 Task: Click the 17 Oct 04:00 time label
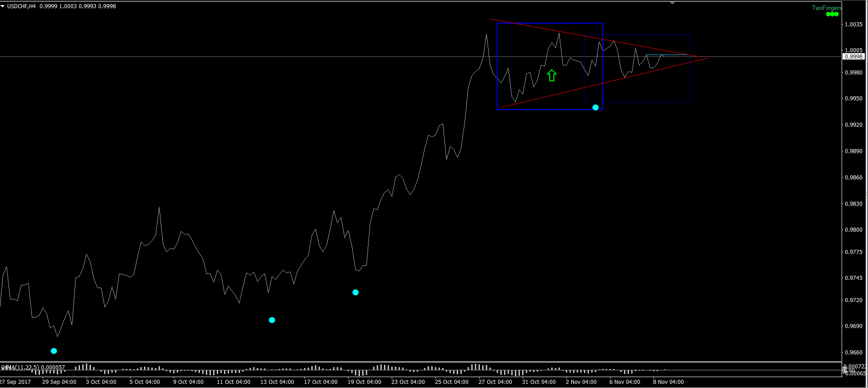(321, 382)
